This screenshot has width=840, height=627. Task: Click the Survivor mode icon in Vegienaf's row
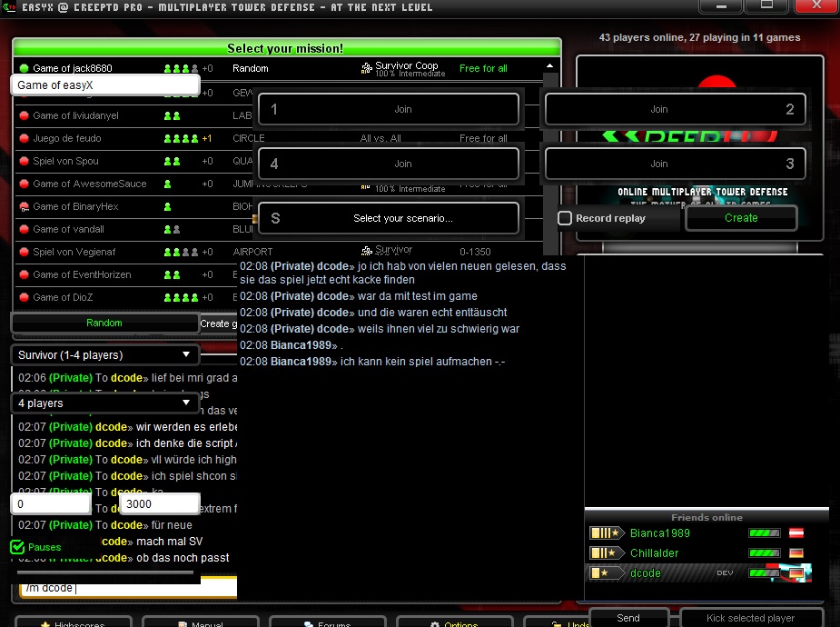click(x=367, y=250)
